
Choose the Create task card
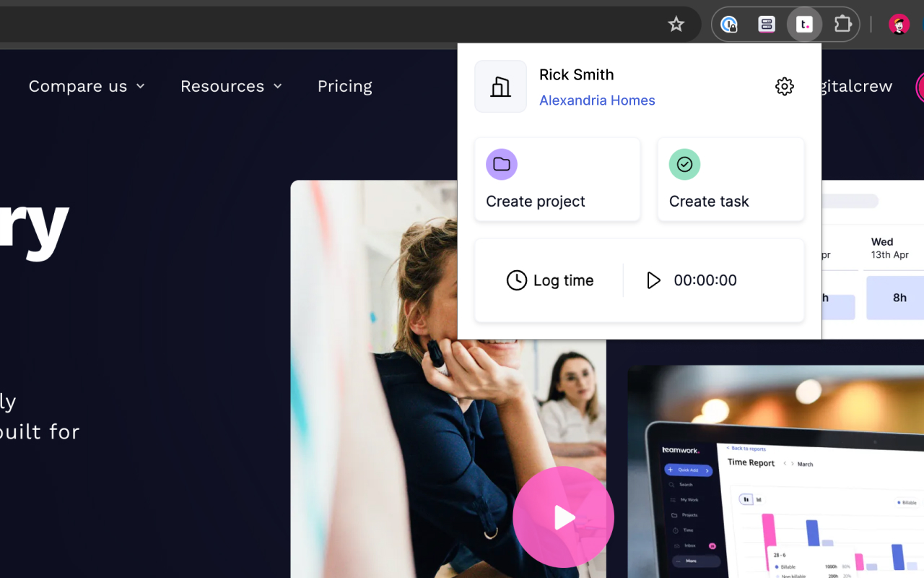[x=731, y=179]
